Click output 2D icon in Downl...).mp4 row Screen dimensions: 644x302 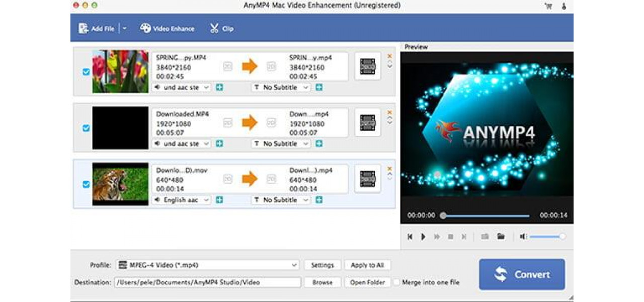point(271,179)
